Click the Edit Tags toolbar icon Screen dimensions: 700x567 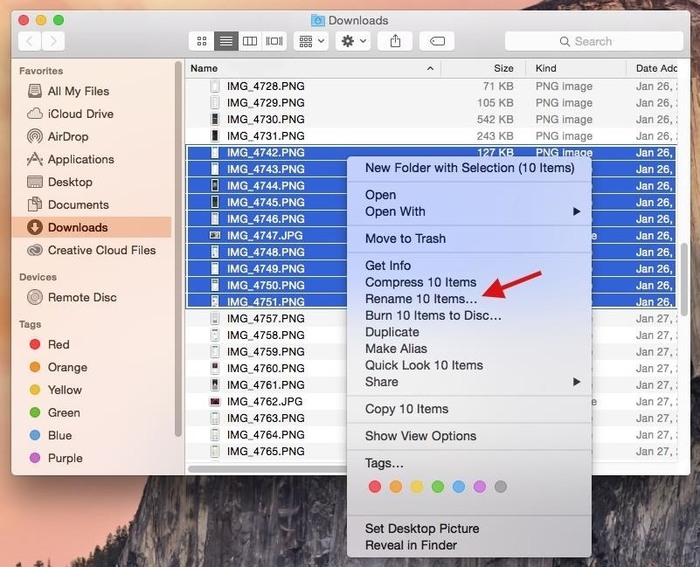coord(437,41)
